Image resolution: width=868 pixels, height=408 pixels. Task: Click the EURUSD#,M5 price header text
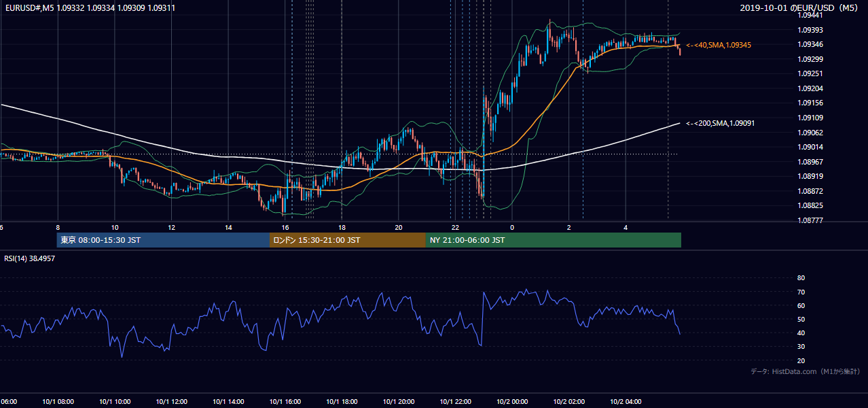[90, 7]
